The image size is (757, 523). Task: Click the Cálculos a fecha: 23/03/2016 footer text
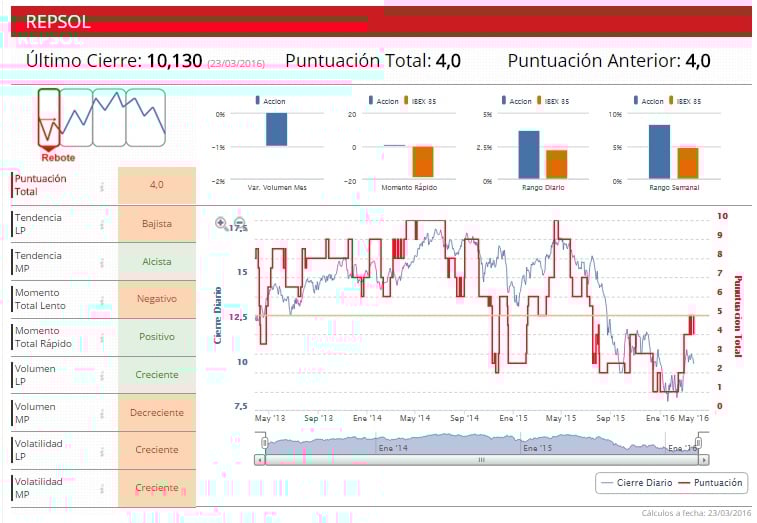click(697, 513)
